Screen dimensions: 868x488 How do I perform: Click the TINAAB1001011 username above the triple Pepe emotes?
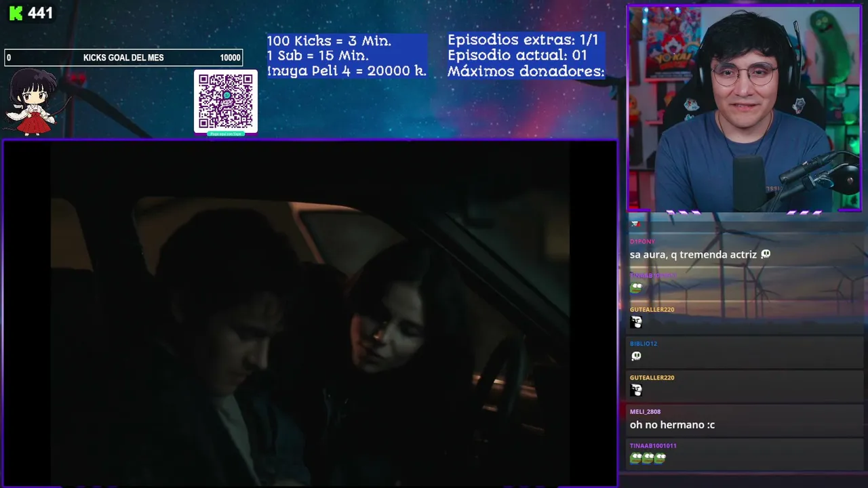tap(653, 446)
